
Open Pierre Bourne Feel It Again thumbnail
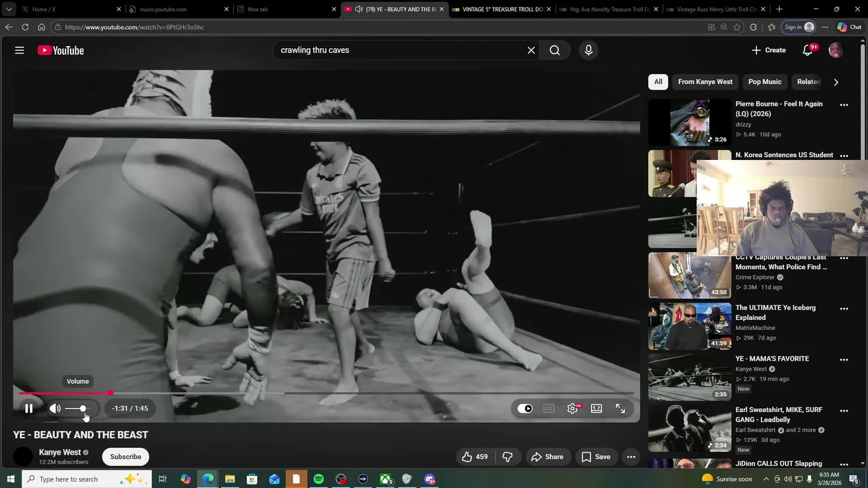[x=690, y=123]
